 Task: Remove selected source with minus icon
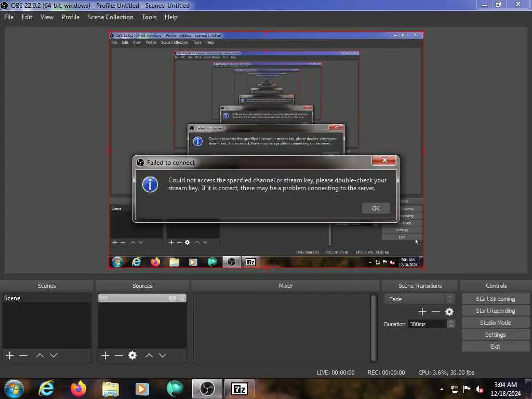click(x=119, y=355)
